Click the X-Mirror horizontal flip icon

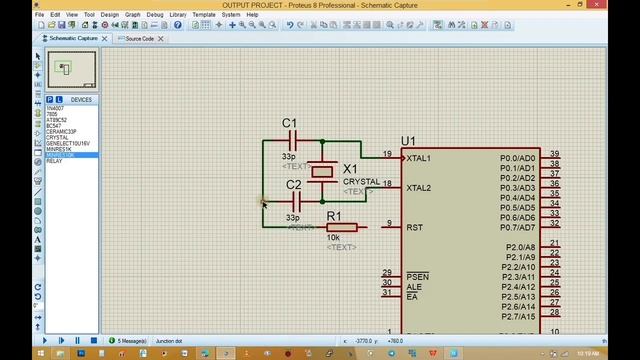(38, 318)
